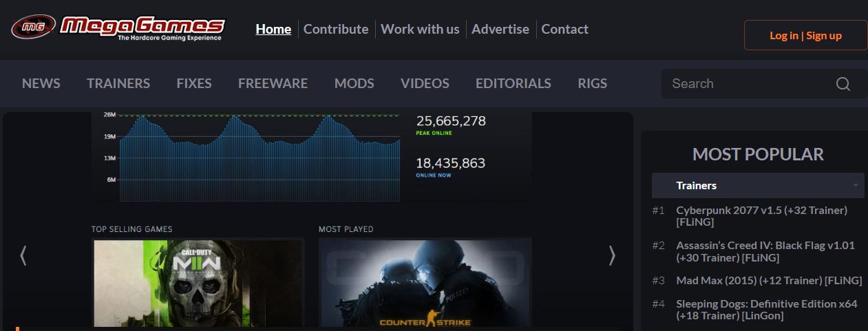Open the RIGS section

point(593,83)
